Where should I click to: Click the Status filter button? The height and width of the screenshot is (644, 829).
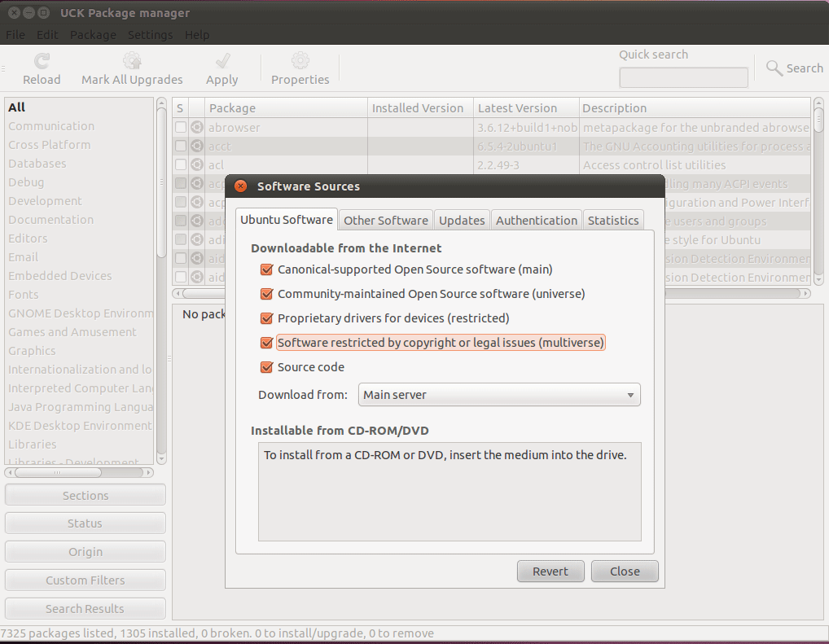(86, 524)
